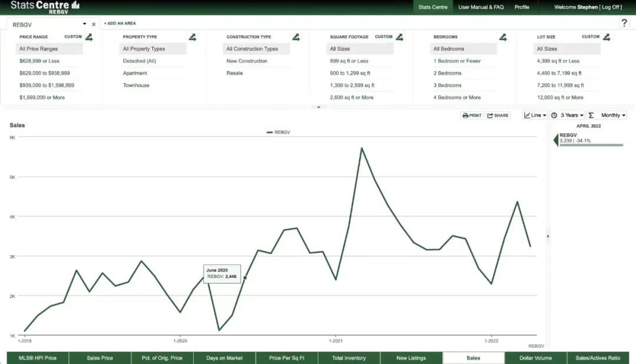Select All Price Ranges filter
636x364 pixels.
(x=49, y=49)
